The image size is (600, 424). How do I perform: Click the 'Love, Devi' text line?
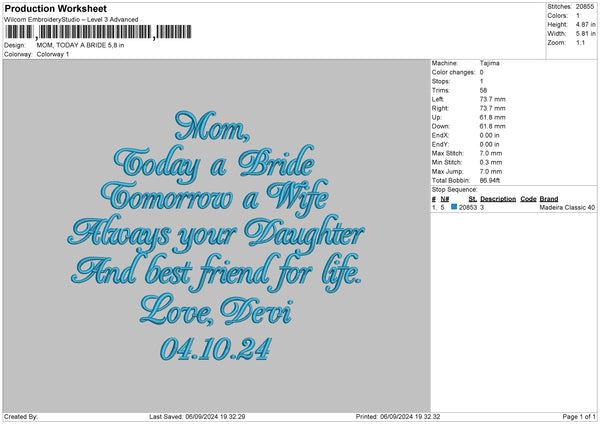pos(216,311)
